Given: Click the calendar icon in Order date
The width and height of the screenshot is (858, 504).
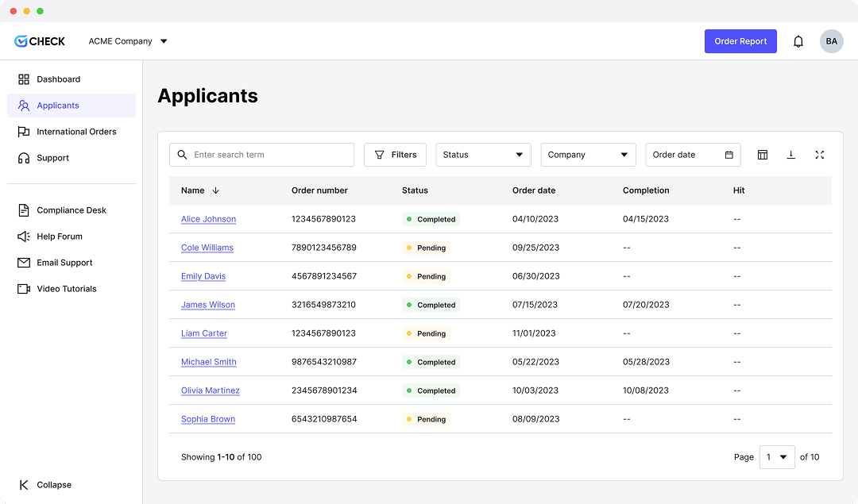Looking at the screenshot, I should click(729, 155).
